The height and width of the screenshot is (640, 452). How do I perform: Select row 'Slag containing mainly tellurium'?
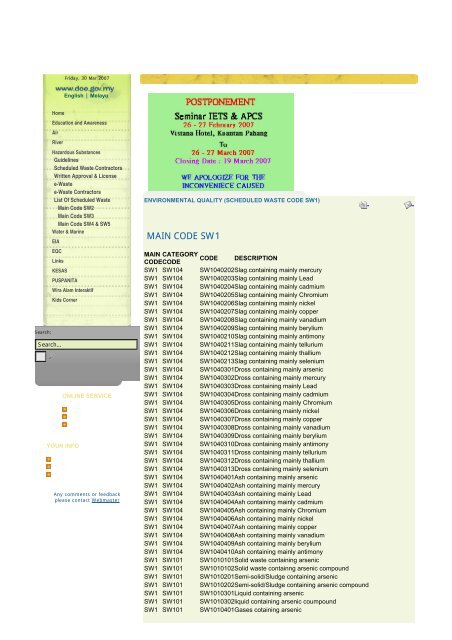pos(233,344)
